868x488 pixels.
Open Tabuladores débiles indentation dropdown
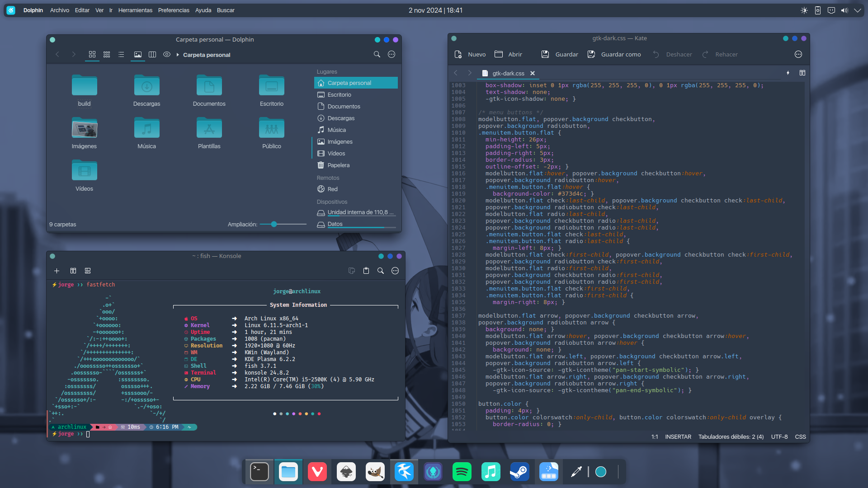(x=731, y=437)
